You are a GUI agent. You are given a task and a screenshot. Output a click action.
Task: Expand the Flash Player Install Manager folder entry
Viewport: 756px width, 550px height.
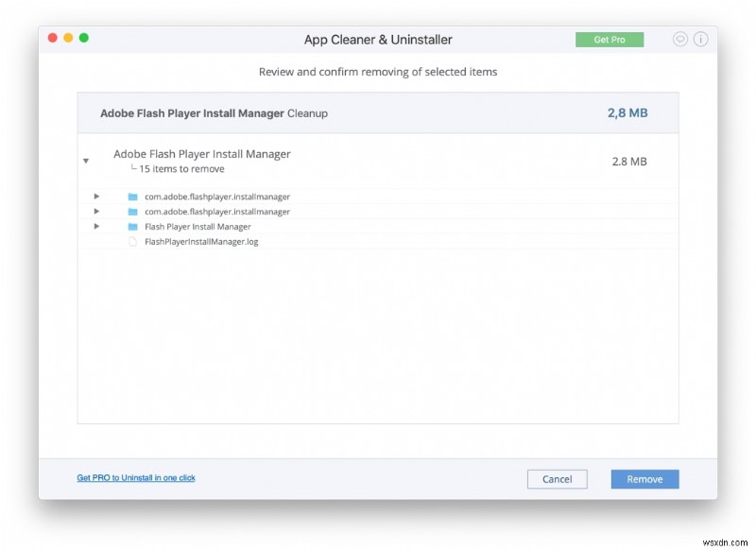click(x=96, y=227)
